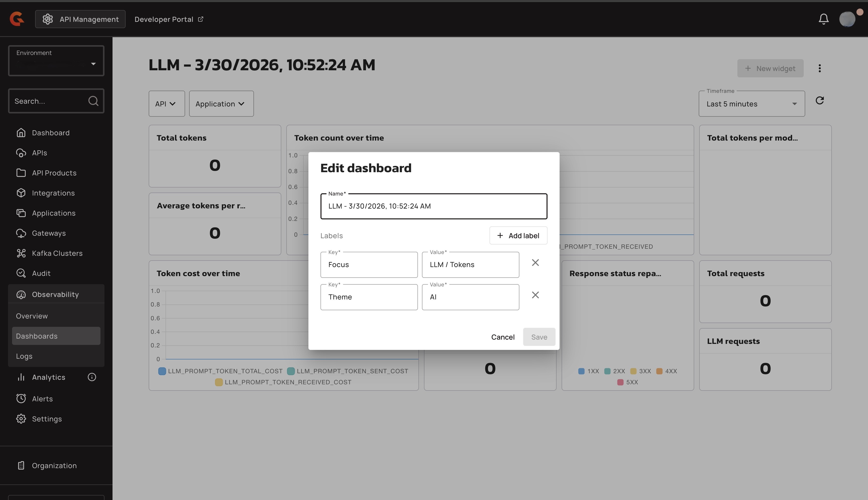The width and height of the screenshot is (868, 500).
Task: Click Cancel in Edit dashboard dialog
Action: (502, 337)
